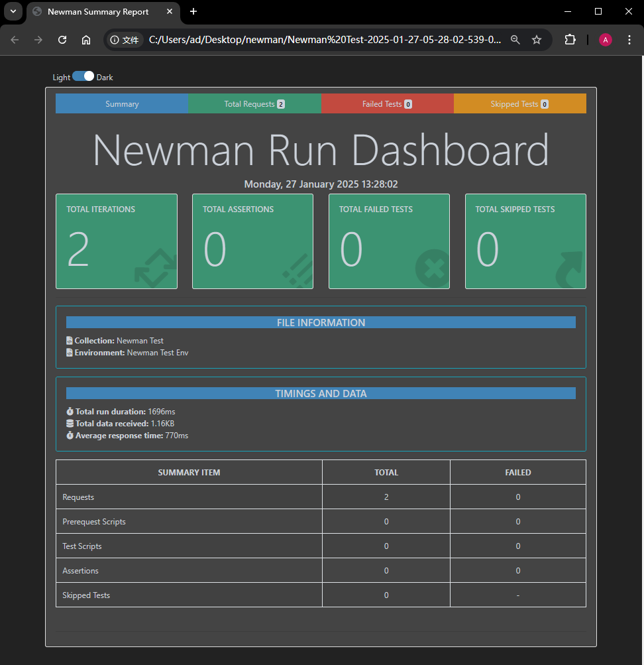Click the Dark label beside the switch
This screenshot has height=665, width=644.
(105, 78)
